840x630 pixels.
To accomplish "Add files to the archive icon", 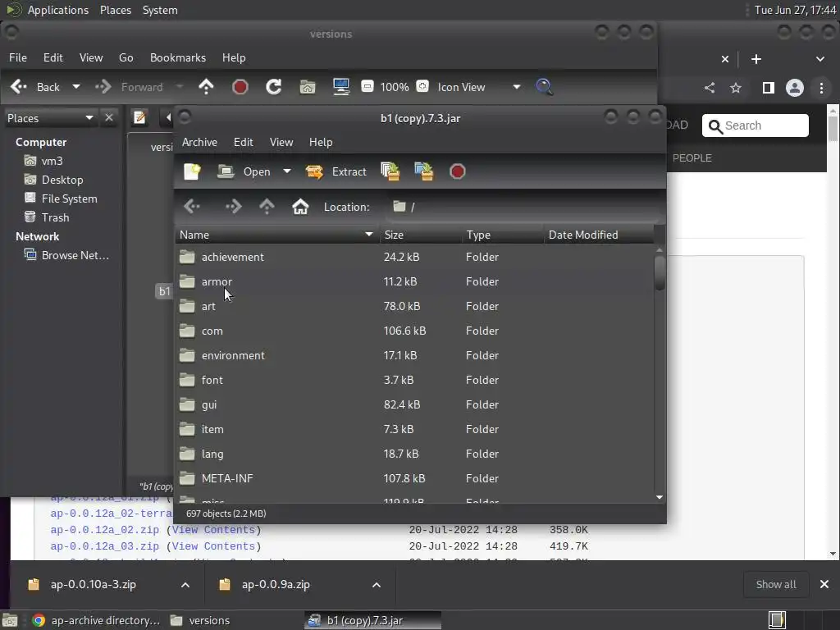I will (x=390, y=171).
